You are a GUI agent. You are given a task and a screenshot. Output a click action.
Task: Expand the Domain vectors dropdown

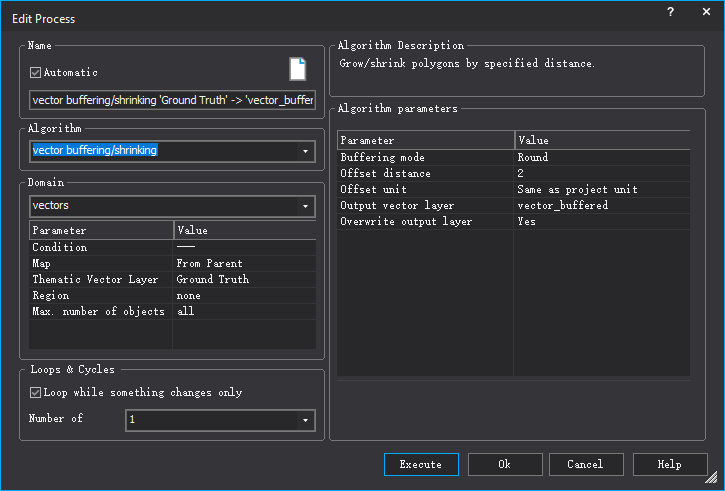(x=304, y=206)
